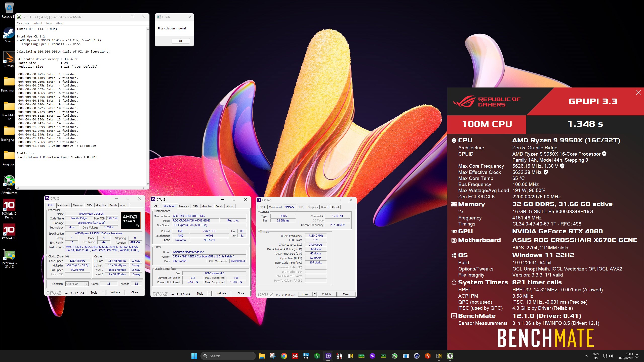Image resolution: width=644 pixels, height=362 pixels.
Task: Click the purple hexagon pulse taskbar icon
Action: click(x=372, y=356)
